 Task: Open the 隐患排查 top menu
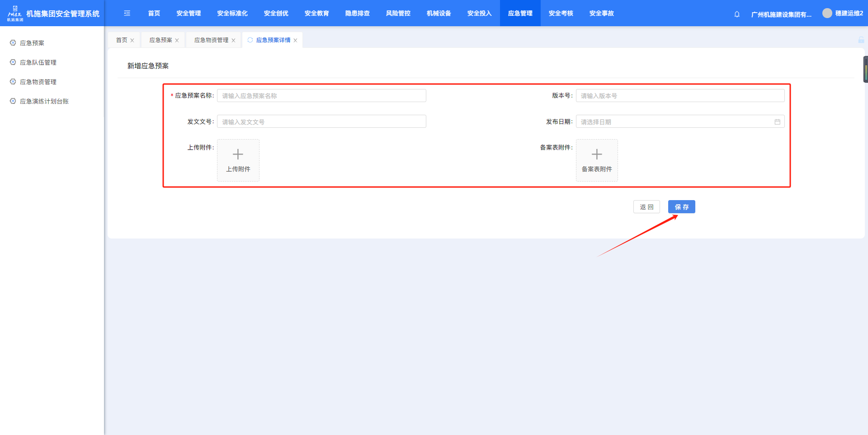tap(357, 14)
